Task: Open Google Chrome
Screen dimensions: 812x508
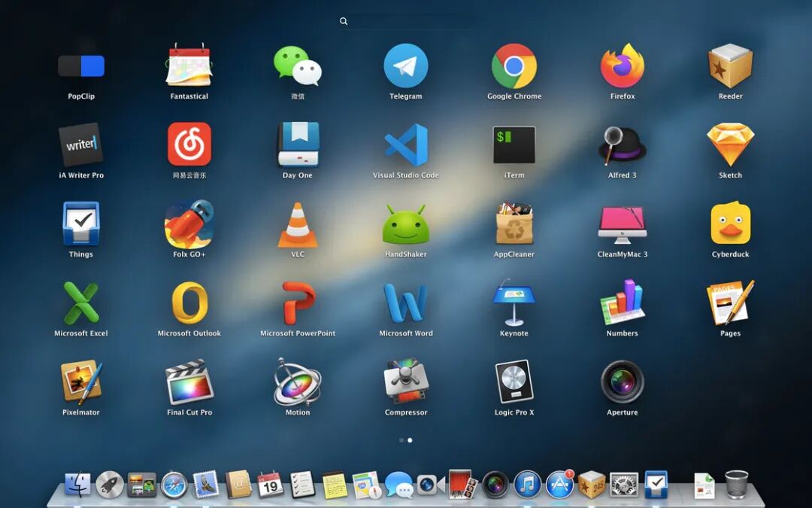Action: 514,65
